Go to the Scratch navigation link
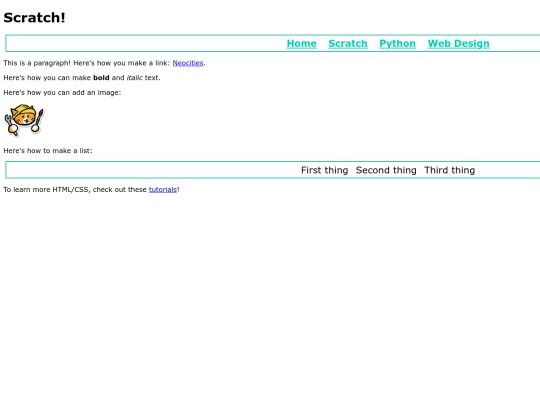This screenshot has height=405, width=540. tap(348, 44)
